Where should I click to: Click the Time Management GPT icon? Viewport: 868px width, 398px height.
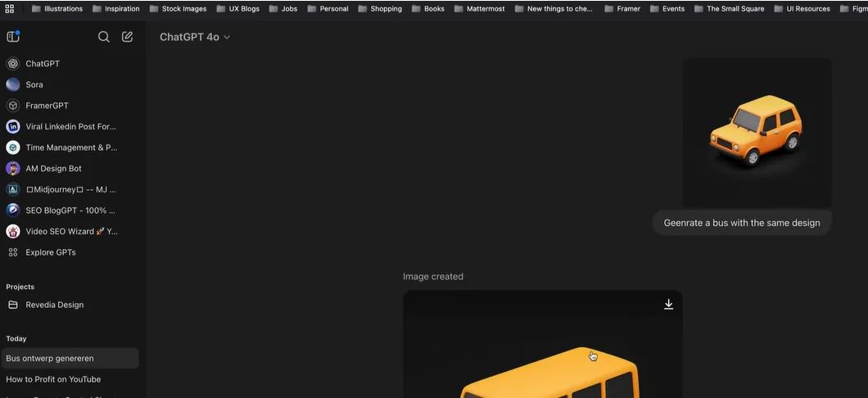point(13,147)
